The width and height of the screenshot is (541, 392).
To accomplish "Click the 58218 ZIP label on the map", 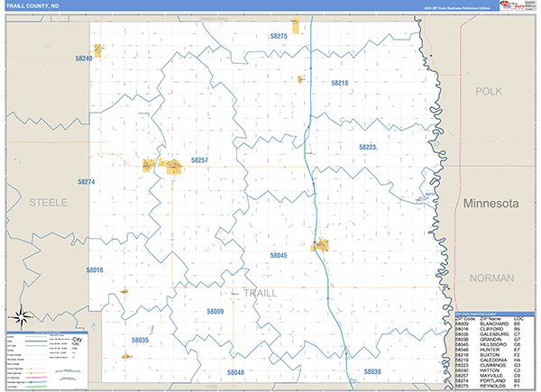I will coord(340,83).
